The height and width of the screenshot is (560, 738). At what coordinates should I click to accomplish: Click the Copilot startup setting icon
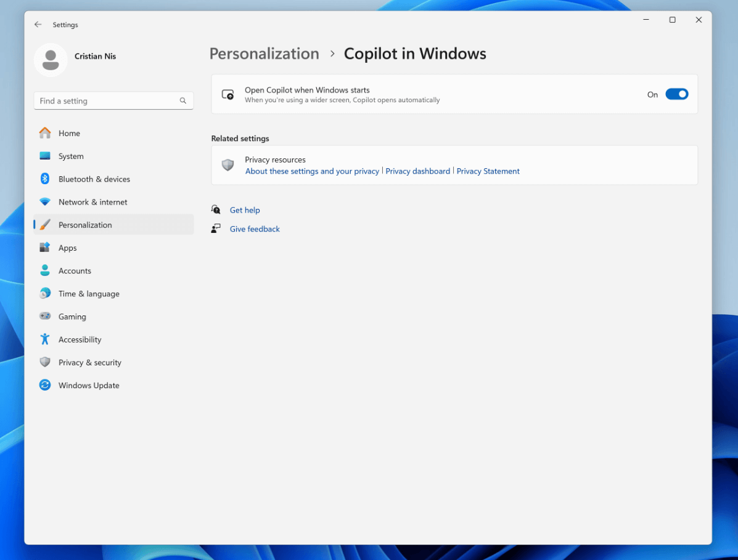228,94
